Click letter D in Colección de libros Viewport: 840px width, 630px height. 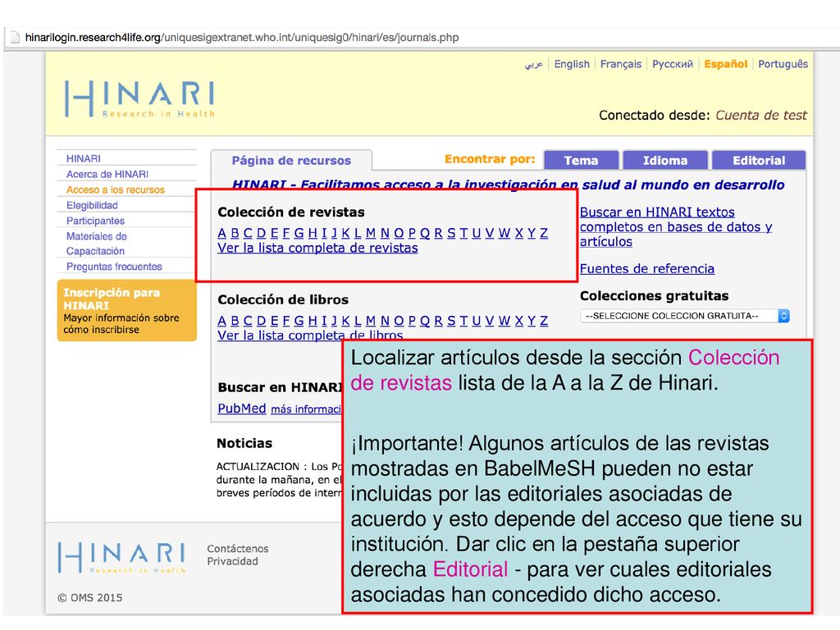click(262, 321)
